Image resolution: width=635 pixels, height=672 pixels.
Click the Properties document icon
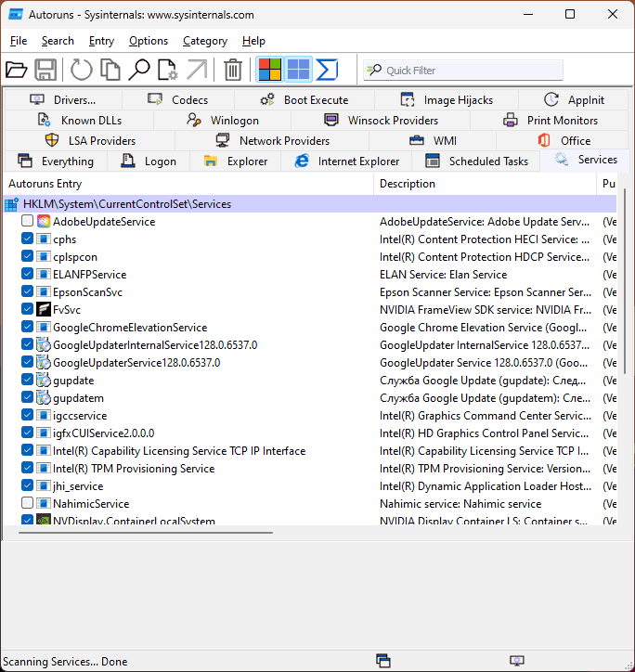tap(168, 70)
